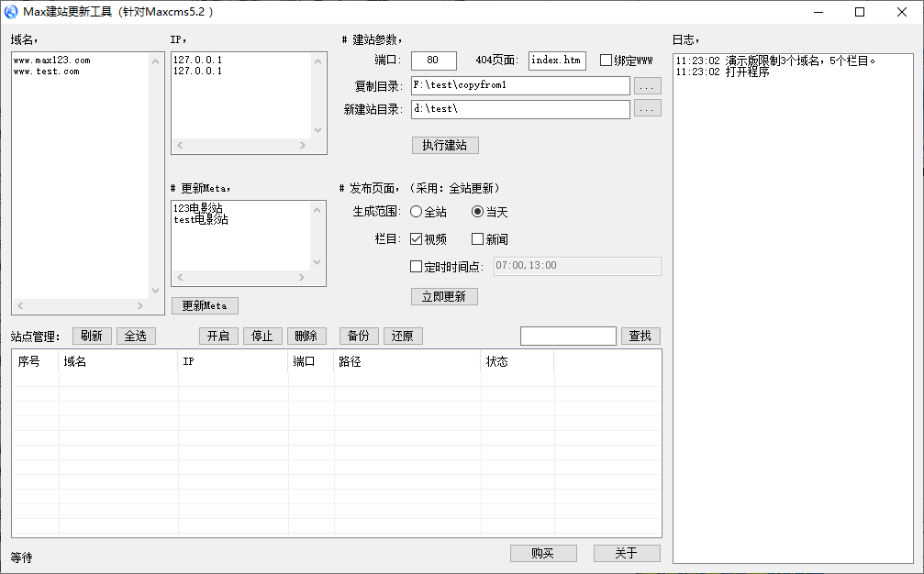Click the site search input field
Screen dimensions: 924x574
[568, 337]
